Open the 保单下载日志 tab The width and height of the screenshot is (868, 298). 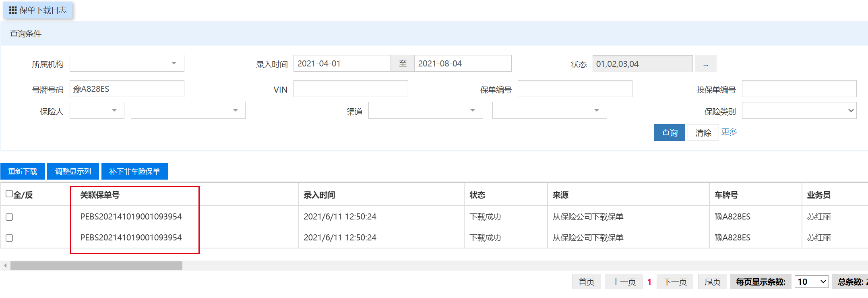pos(38,10)
